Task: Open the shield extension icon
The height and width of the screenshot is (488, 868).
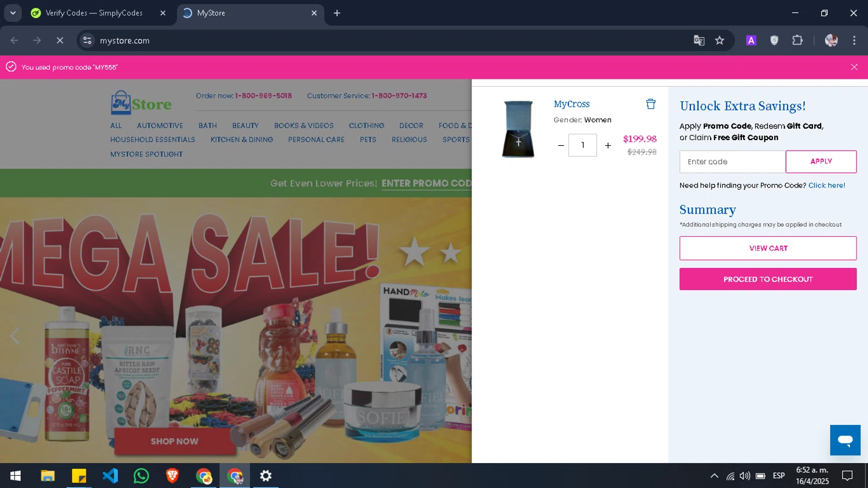Action: tap(774, 41)
